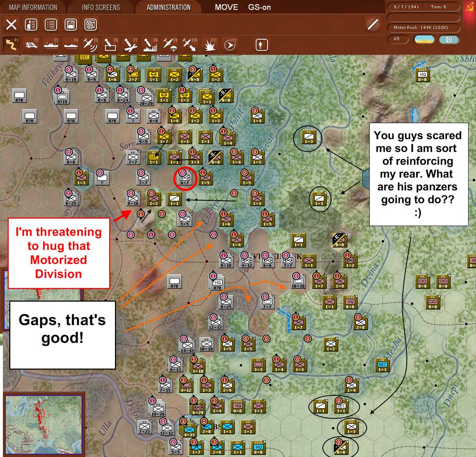The height and width of the screenshot is (457, 476).
Task: Select the F6 bomb unit mode icon
Action: click(110, 45)
